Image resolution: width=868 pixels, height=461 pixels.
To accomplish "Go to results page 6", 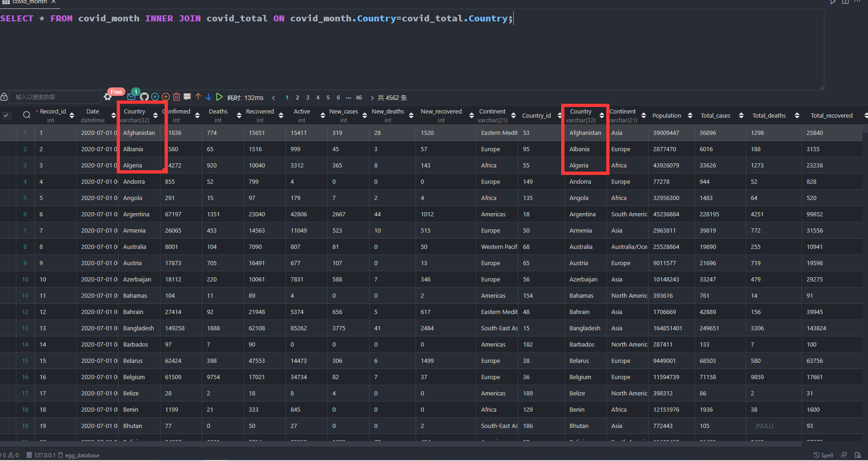I will tap(338, 98).
